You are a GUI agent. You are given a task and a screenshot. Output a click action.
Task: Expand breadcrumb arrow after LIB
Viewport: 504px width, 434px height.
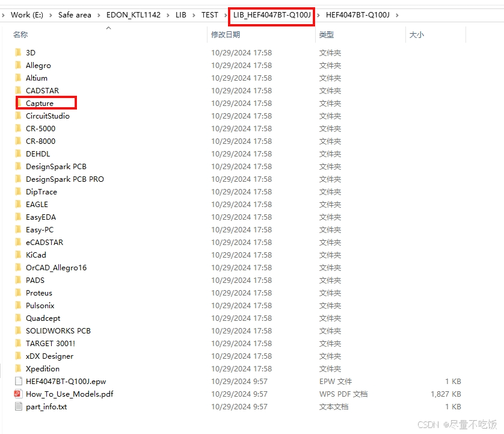pyautogui.click(x=194, y=15)
